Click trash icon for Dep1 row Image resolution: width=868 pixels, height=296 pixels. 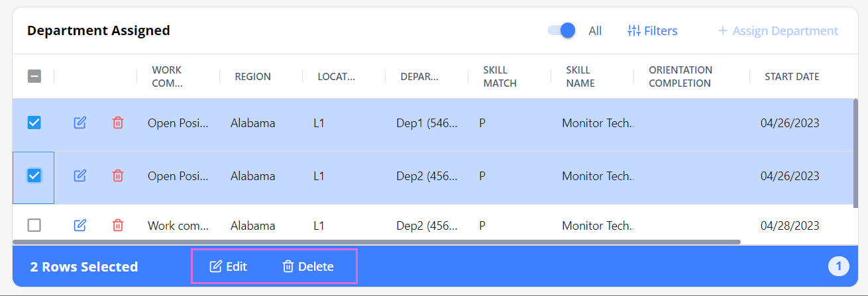point(118,123)
